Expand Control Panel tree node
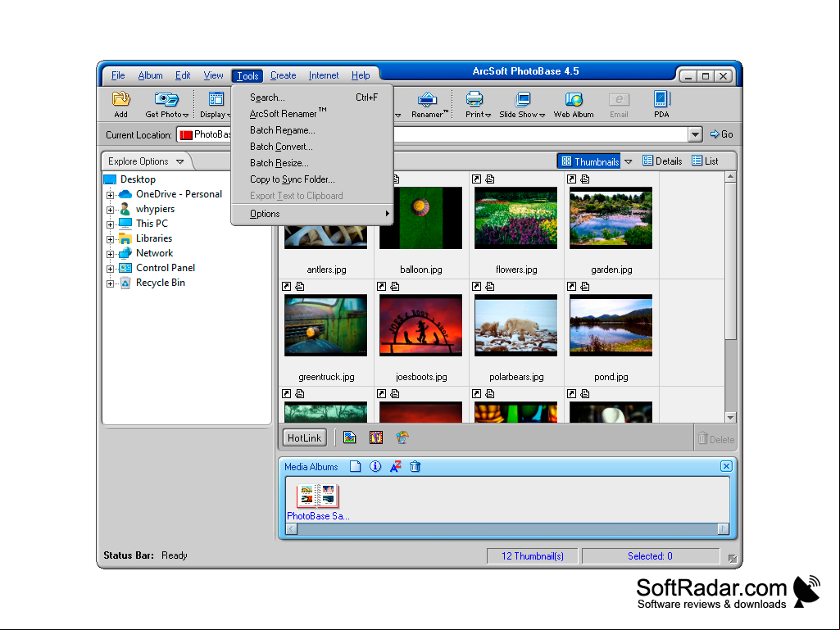The width and height of the screenshot is (840, 630). click(111, 269)
